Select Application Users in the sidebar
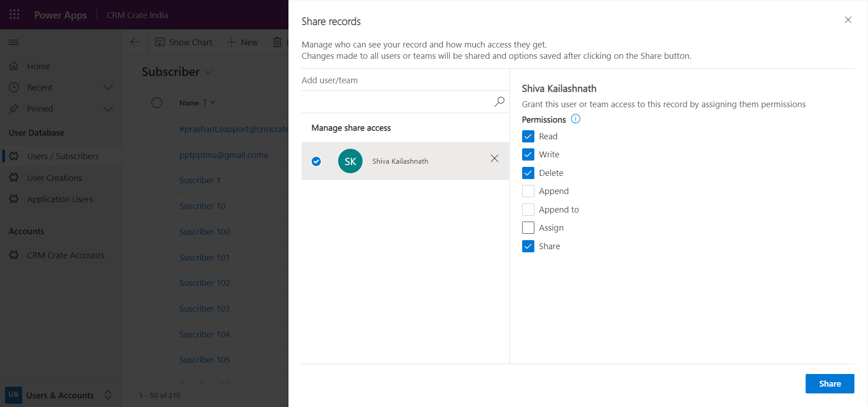 pos(59,199)
